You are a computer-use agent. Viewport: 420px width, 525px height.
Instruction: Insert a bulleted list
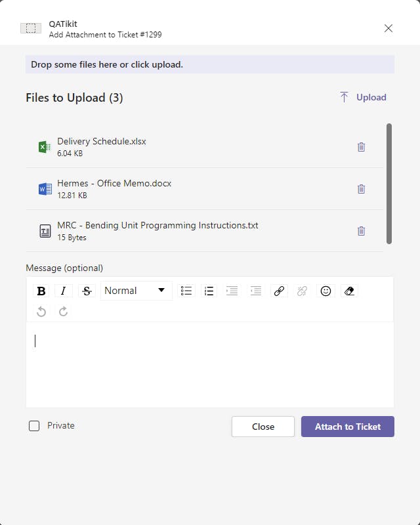pos(186,291)
